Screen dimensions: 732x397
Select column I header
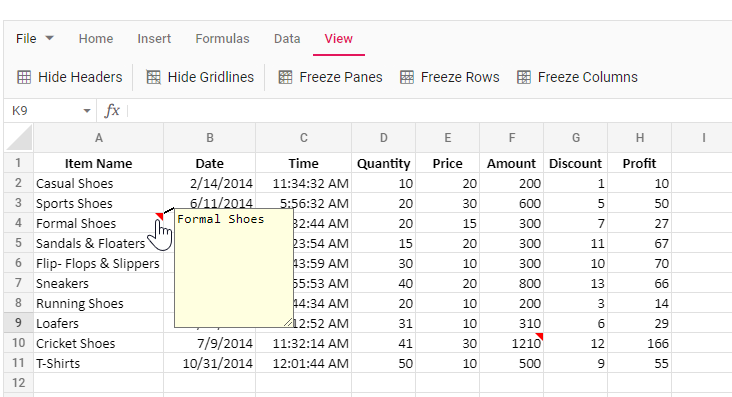(703, 138)
